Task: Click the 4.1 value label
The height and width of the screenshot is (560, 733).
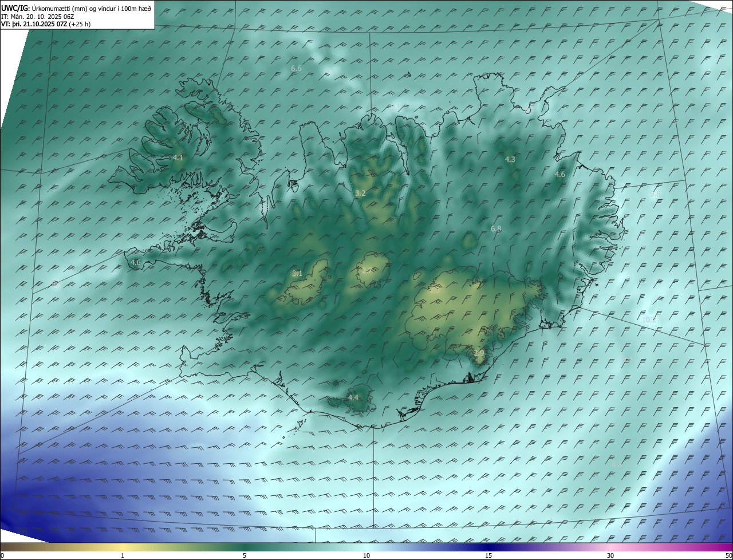Action: click(178, 157)
